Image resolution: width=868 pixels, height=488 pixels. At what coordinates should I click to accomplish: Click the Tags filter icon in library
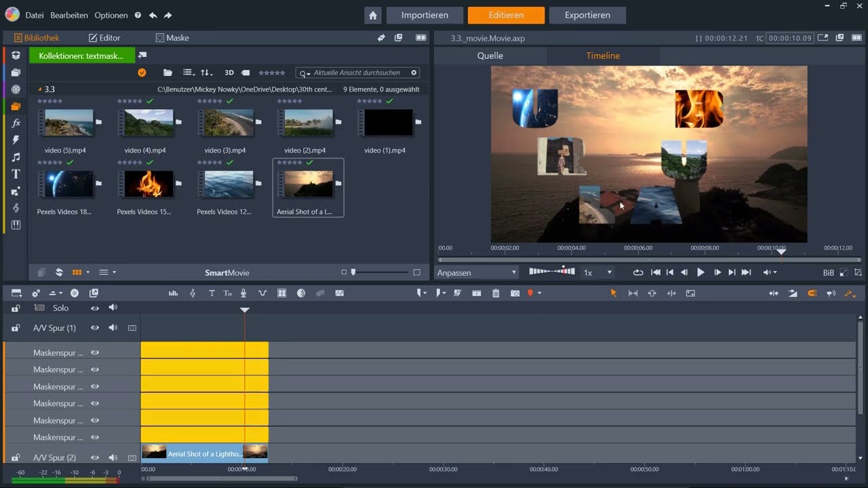(245, 73)
